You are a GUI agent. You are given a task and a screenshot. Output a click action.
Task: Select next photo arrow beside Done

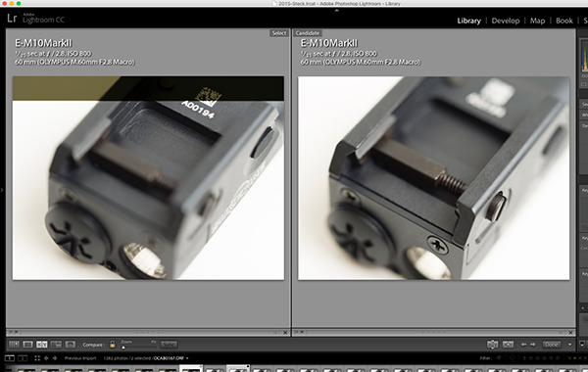(533, 345)
